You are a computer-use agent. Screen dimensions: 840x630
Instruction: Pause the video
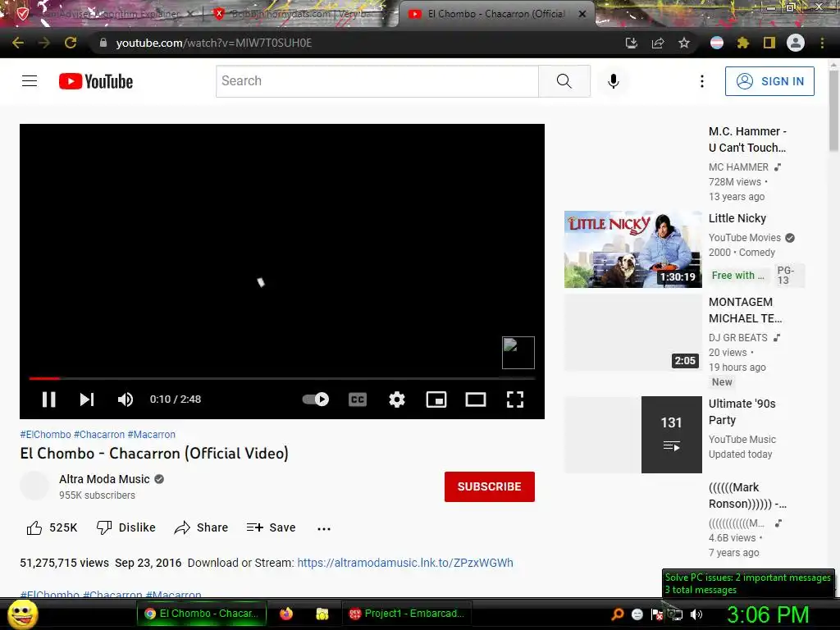tap(48, 399)
